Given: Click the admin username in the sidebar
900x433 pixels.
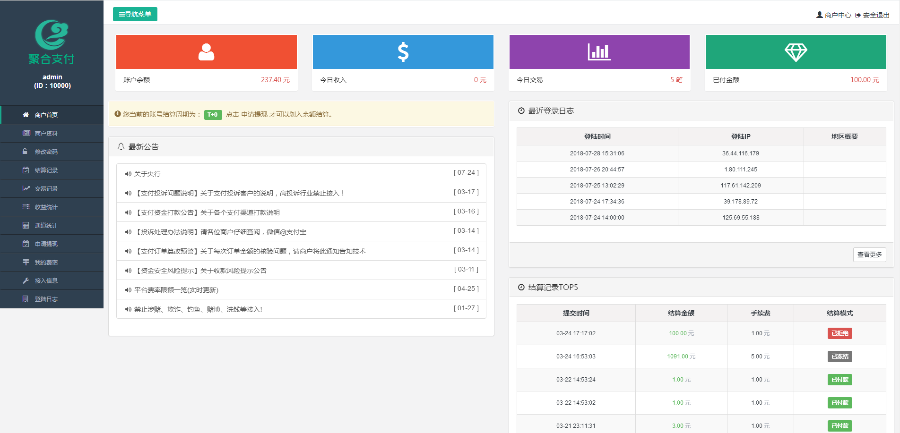Looking at the screenshot, I should tap(52, 77).
